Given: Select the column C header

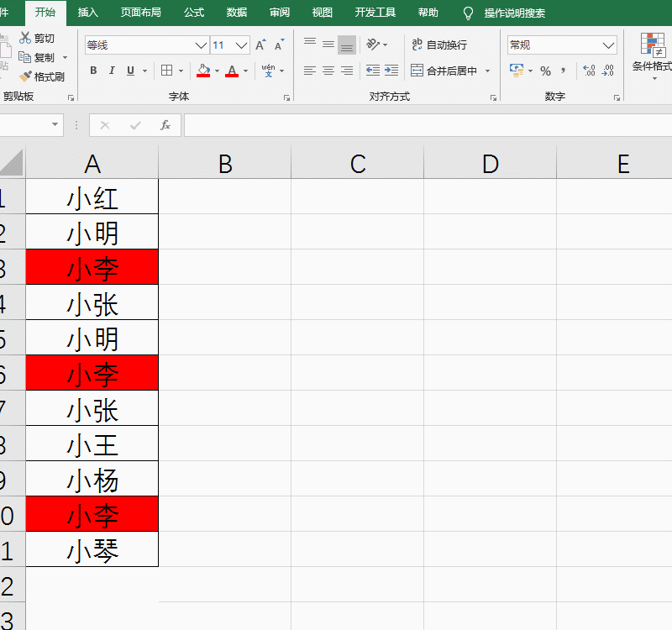Looking at the screenshot, I should (358, 163).
